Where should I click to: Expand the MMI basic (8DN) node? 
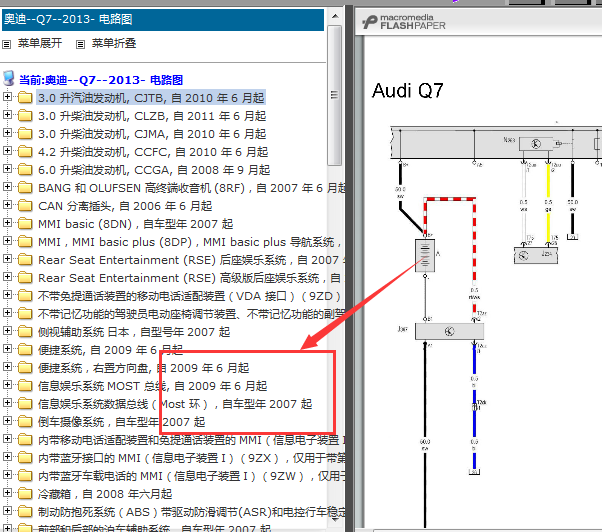(7, 223)
